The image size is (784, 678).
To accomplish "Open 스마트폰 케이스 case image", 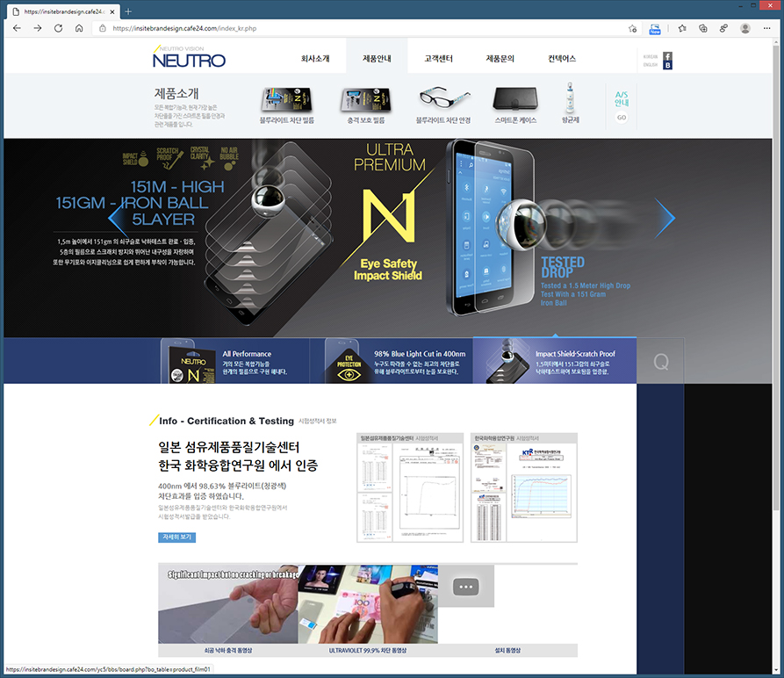I will point(515,98).
